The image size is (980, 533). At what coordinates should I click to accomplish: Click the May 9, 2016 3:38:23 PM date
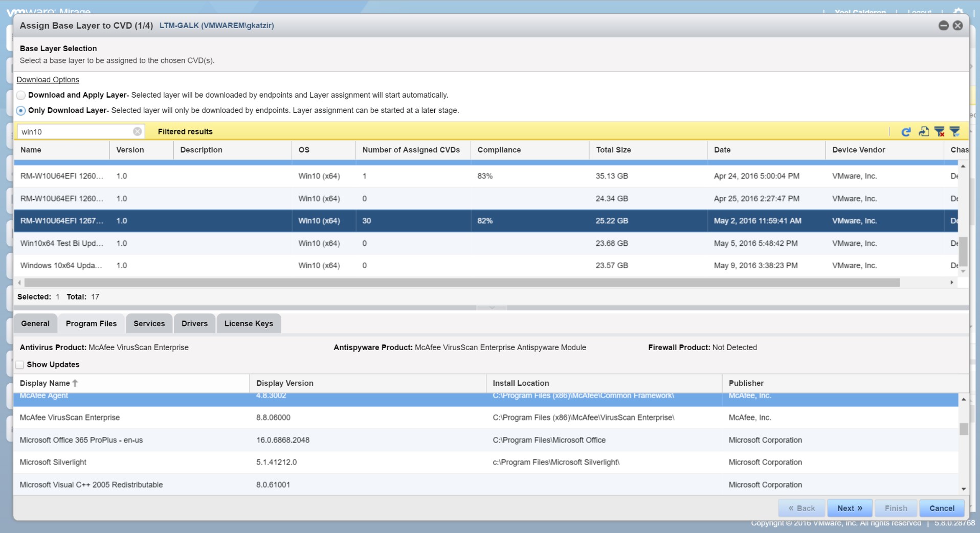pyautogui.click(x=755, y=265)
